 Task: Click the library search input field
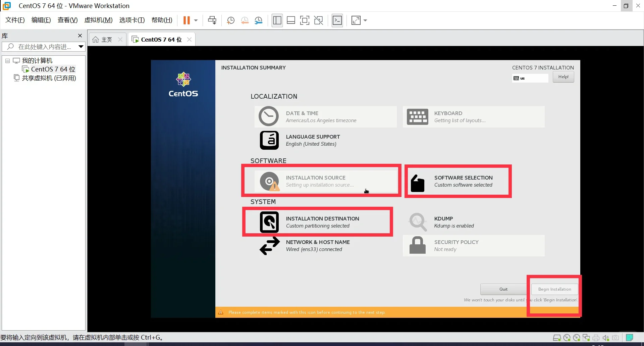[44, 47]
